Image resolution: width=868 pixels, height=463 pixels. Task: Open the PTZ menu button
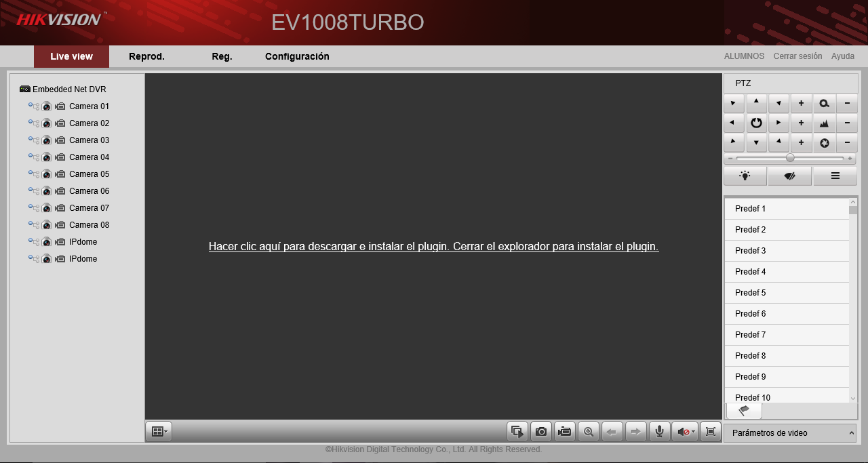tap(835, 176)
